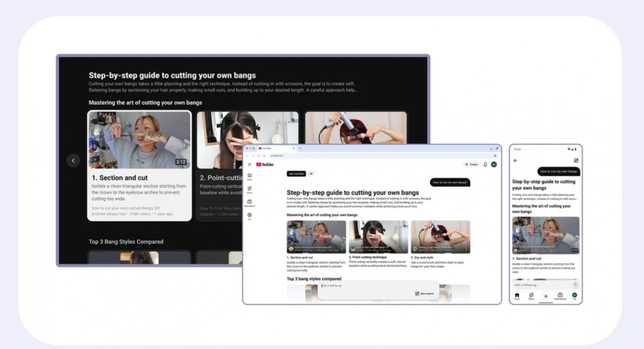Viewport: 644px width, 349px height.
Task: Click the Create button in the YouTube header
Action: click(471, 165)
